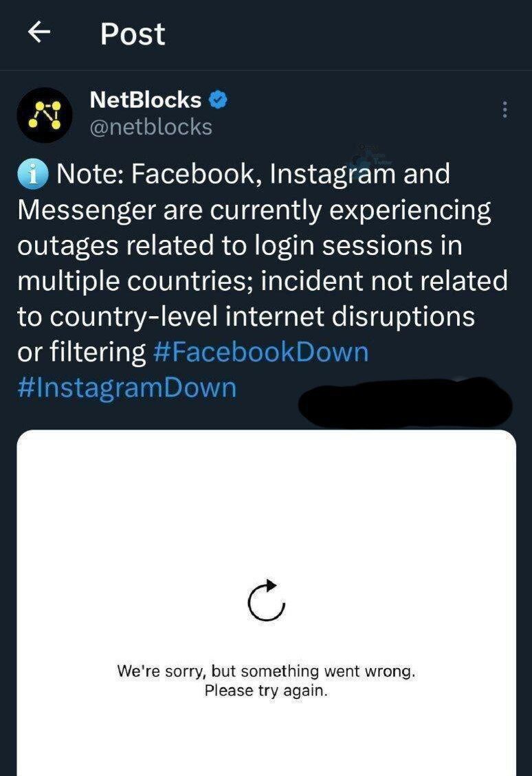Click the blacked-out redacted bar
Screen dimensions: 532x776
tap(405, 402)
